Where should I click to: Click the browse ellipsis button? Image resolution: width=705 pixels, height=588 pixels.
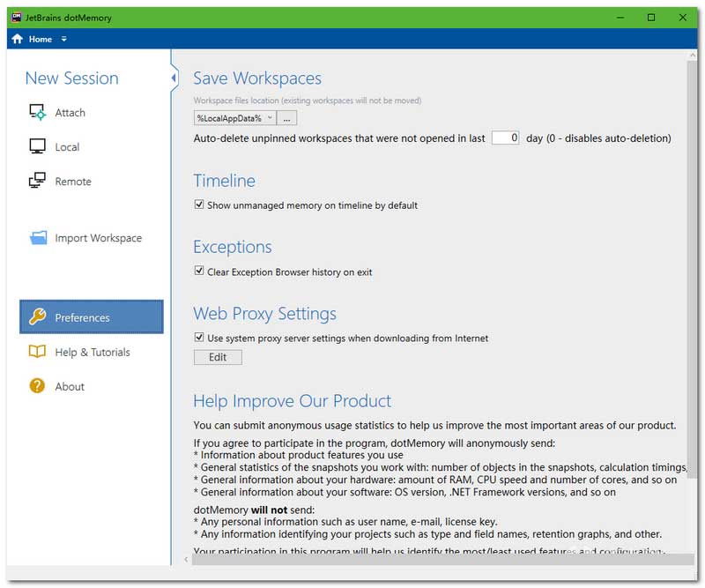(x=286, y=118)
